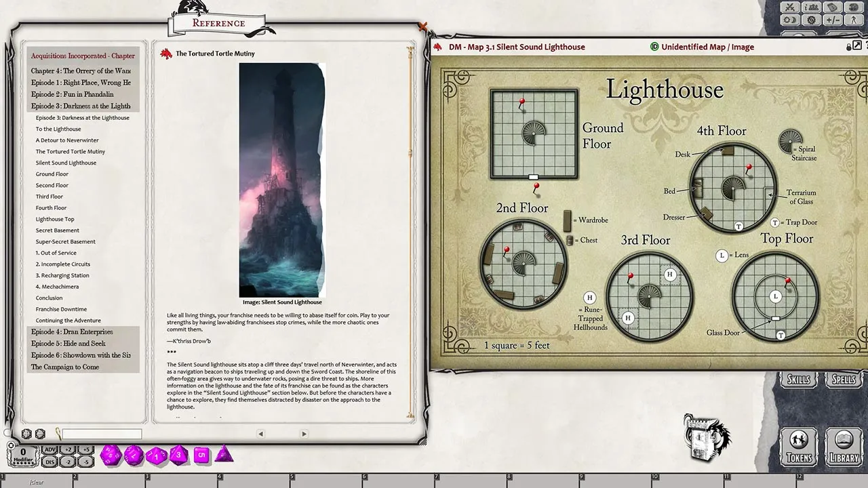
Task: Open the Library panel
Action: (844, 447)
